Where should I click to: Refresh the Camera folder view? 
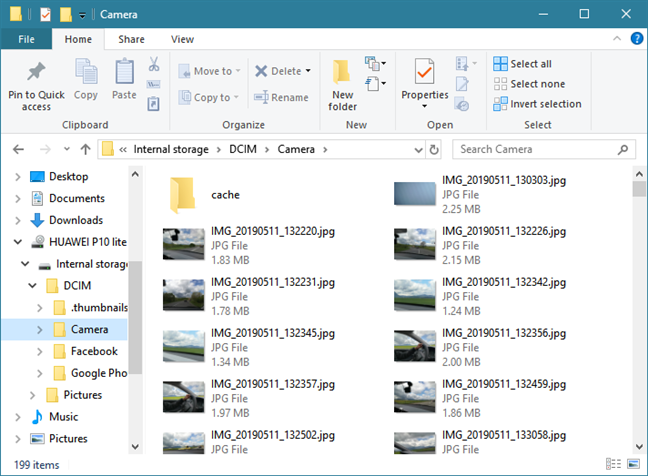(x=433, y=149)
